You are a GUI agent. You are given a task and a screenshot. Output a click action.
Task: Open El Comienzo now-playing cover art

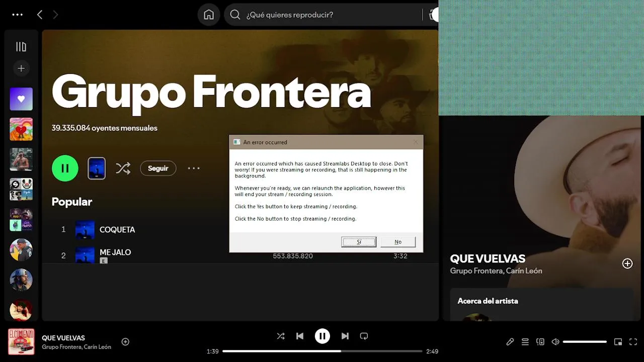[21, 342]
